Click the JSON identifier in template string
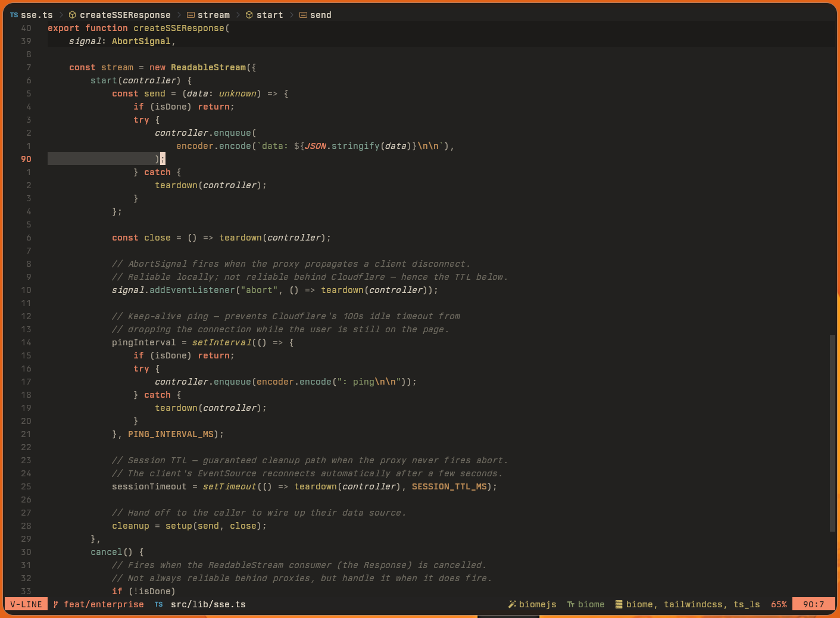 (x=316, y=146)
